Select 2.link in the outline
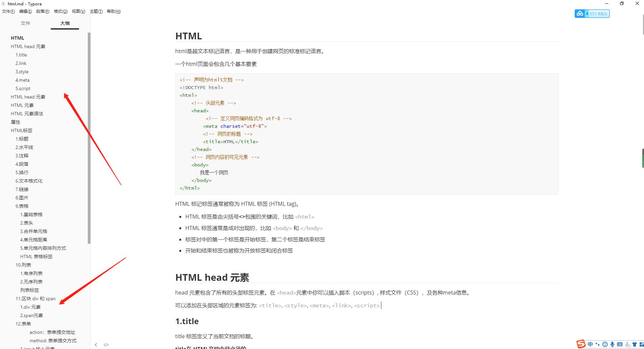Screen dimensions: 644x349 (21, 63)
